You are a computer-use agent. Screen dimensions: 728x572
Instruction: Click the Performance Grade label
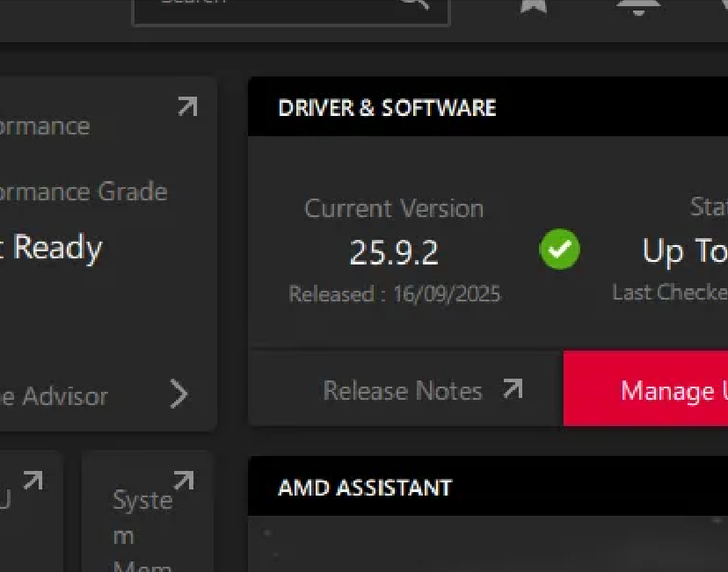tap(83, 192)
